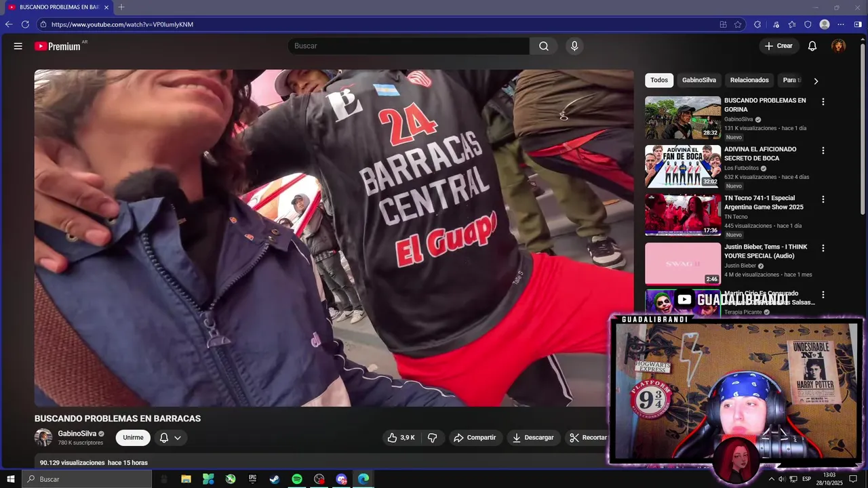
Task: Click the Los Futbolitos channel name
Action: click(741, 168)
